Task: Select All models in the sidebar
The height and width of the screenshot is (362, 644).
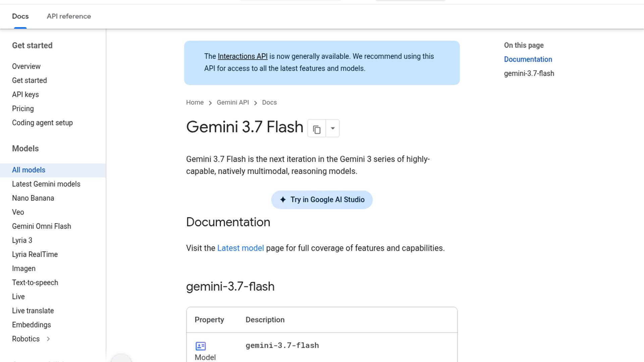Action: point(53,170)
